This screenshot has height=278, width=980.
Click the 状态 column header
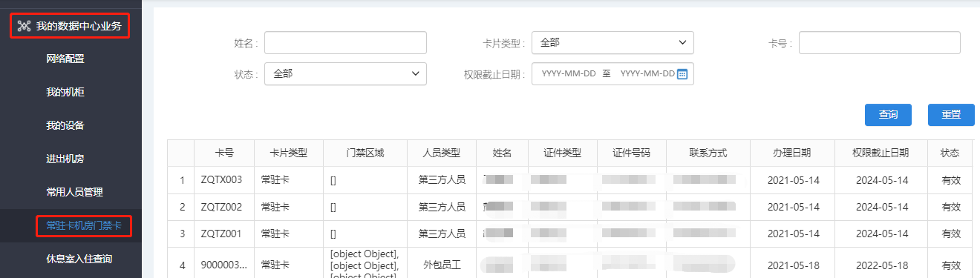(x=950, y=153)
